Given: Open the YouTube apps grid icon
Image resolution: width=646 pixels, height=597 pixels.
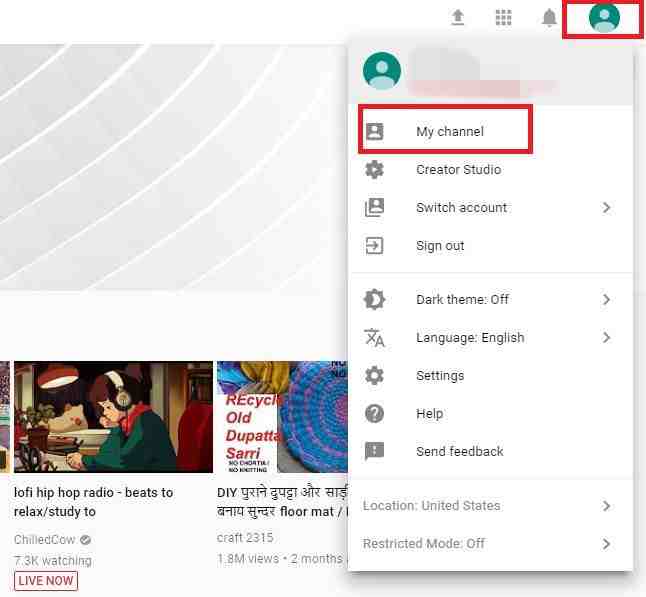Looking at the screenshot, I should point(504,18).
